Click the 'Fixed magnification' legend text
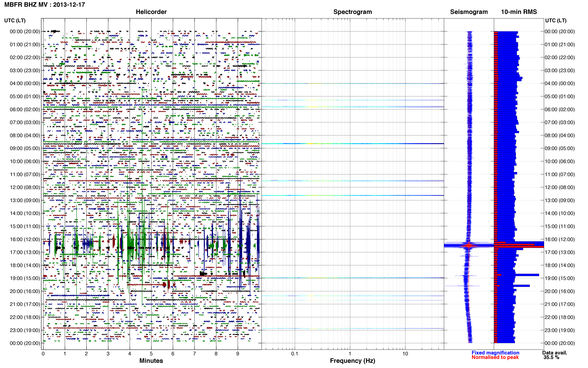This screenshot has height=368, width=588. point(495,353)
